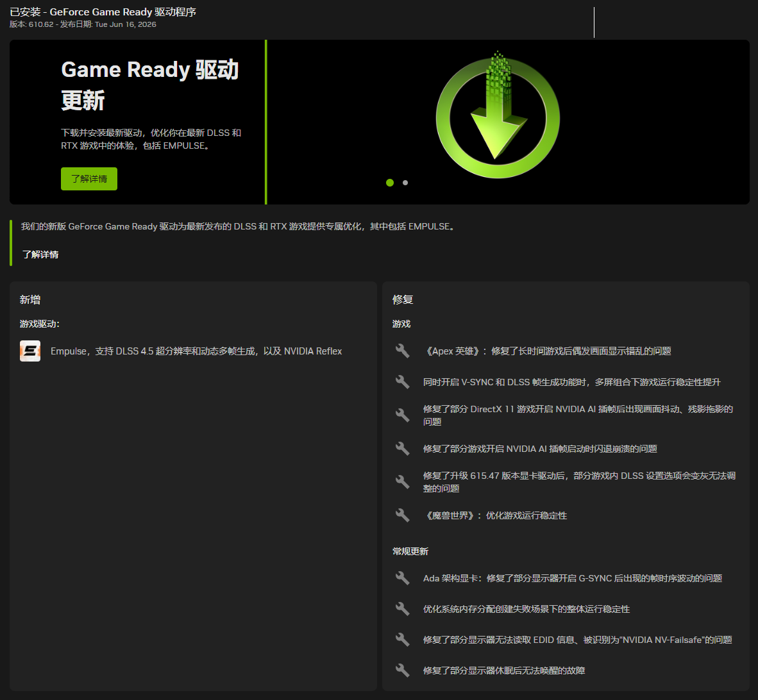Open the 了解详情 link below the description
Viewport: 758px width, 700px height.
(x=40, y=254)
